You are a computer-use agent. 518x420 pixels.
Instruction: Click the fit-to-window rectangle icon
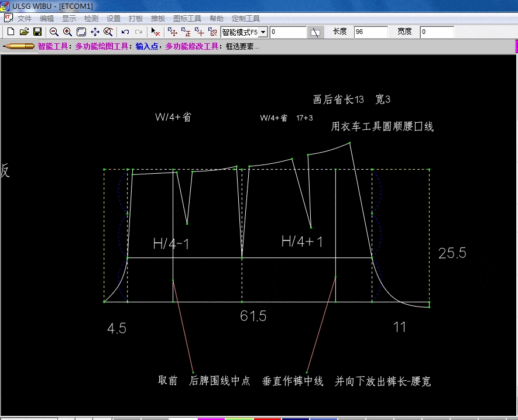click(x=81, y=32)
